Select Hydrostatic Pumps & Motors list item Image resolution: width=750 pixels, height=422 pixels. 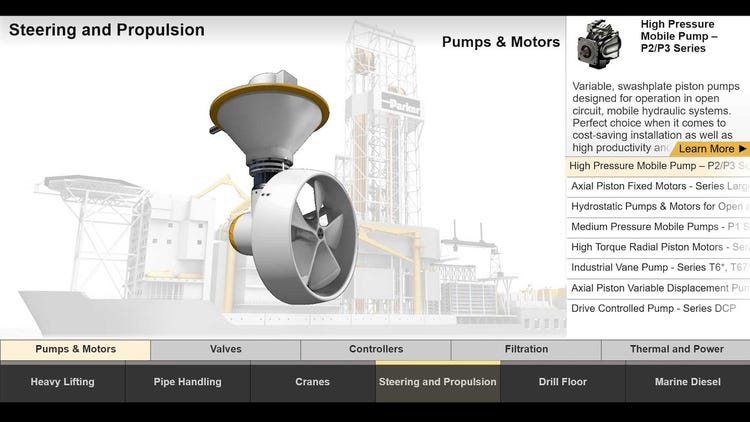(x=658, y=207)
